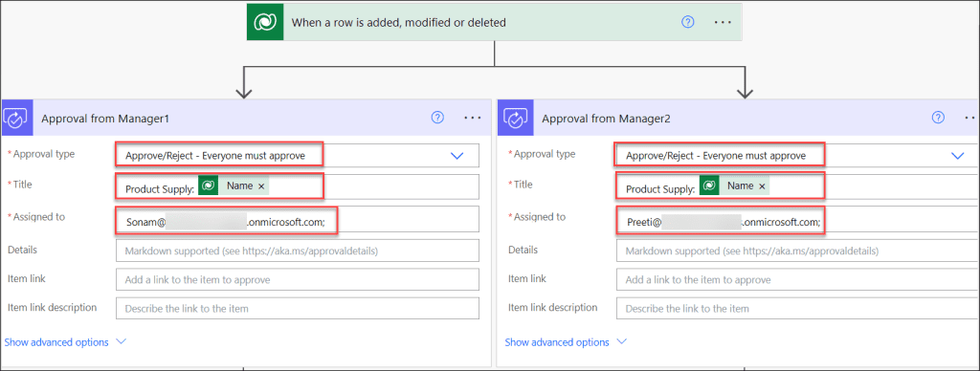Click the Approval from Manager1 approval icon
This screenshot has width=980, height=371.
point(16,118)
